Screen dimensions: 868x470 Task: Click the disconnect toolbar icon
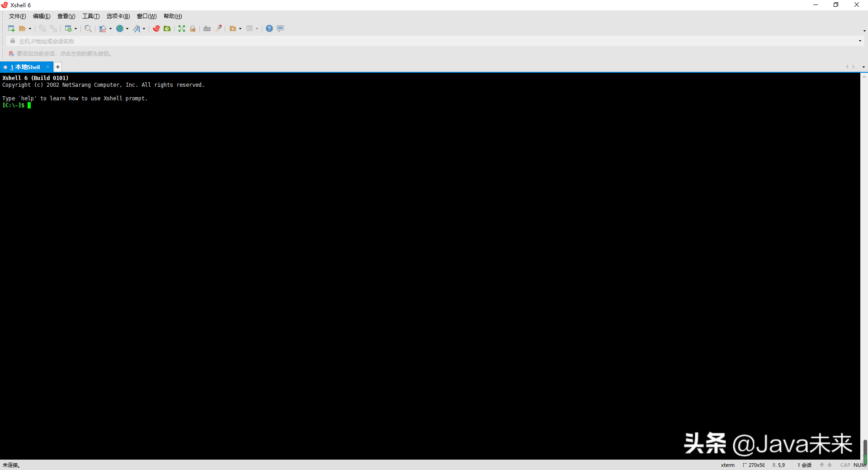point(42,28)
